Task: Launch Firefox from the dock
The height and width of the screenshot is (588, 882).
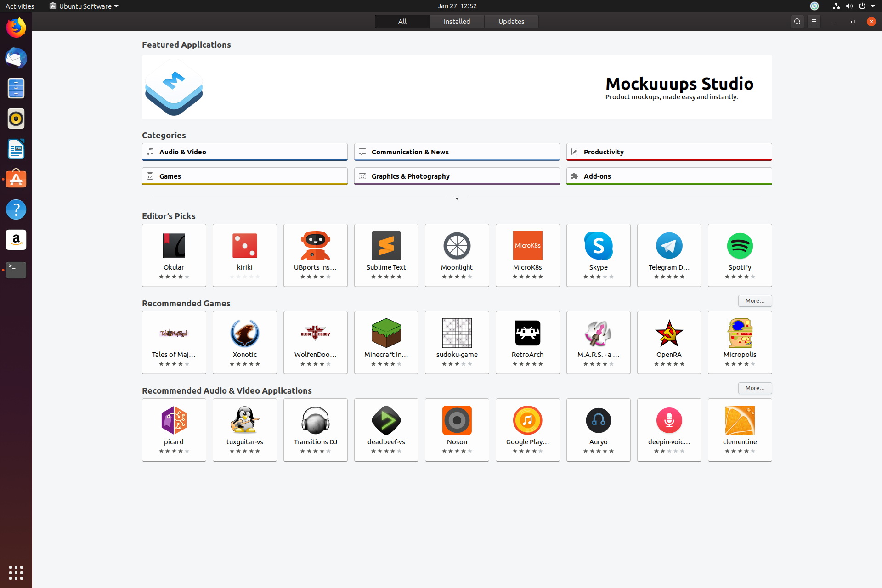Action: click(x=16, y=28)
